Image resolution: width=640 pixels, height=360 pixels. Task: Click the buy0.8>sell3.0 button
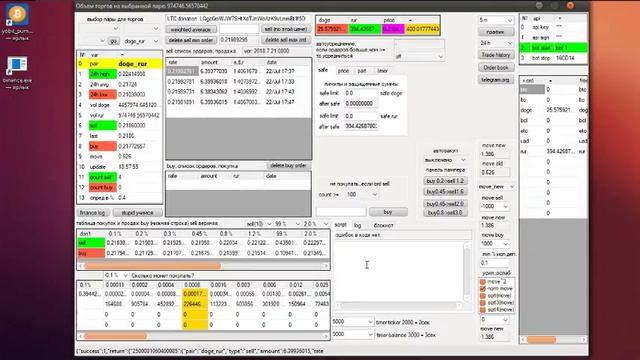pos(445,213)
